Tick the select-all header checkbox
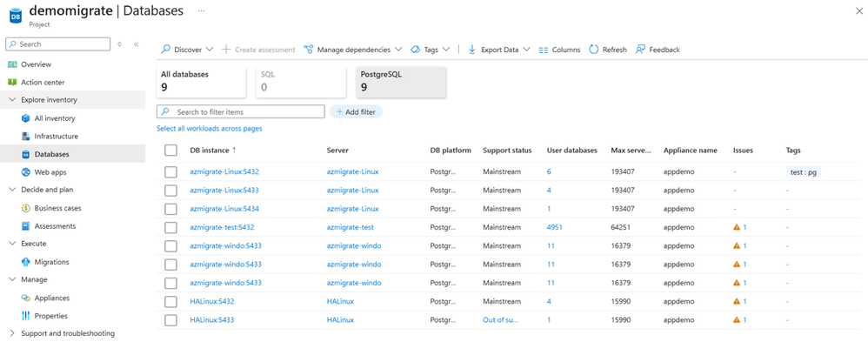The height and width of the screenshot is (342, 868). pos(170,151)
